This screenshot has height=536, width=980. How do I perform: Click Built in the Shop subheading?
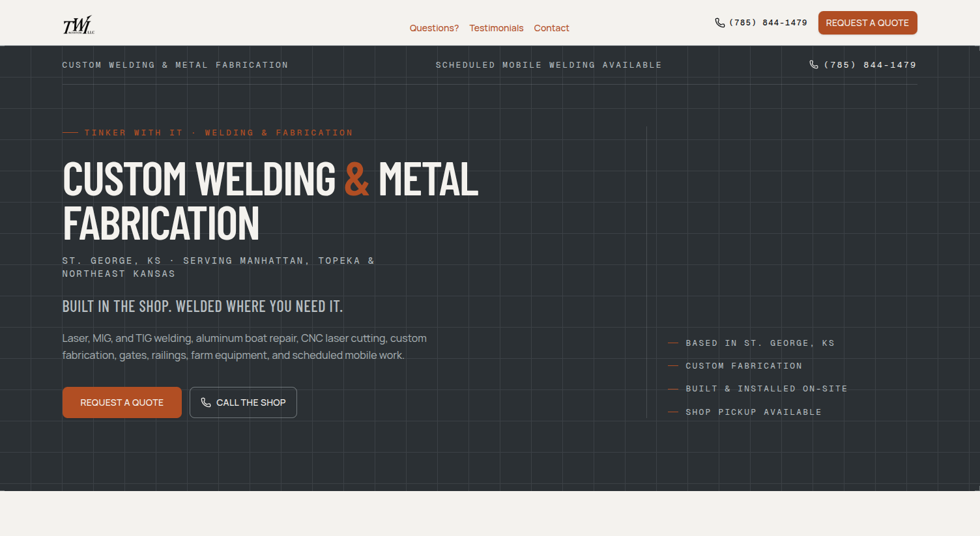pyautogui.click(x=203, y=306)
